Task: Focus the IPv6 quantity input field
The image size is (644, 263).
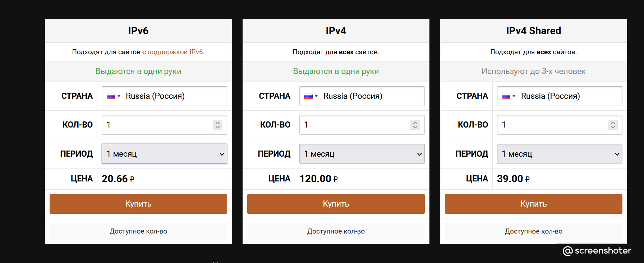Action: (x=156, y=125)
